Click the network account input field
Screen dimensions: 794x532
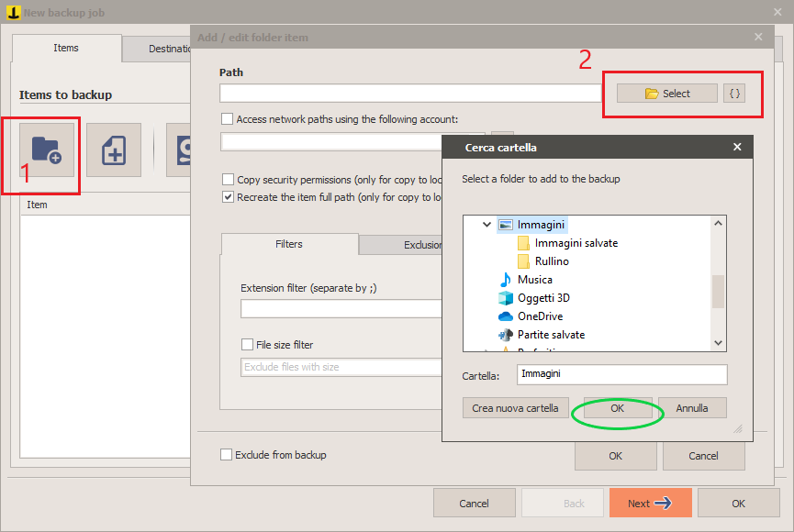[x=331, y=142]
